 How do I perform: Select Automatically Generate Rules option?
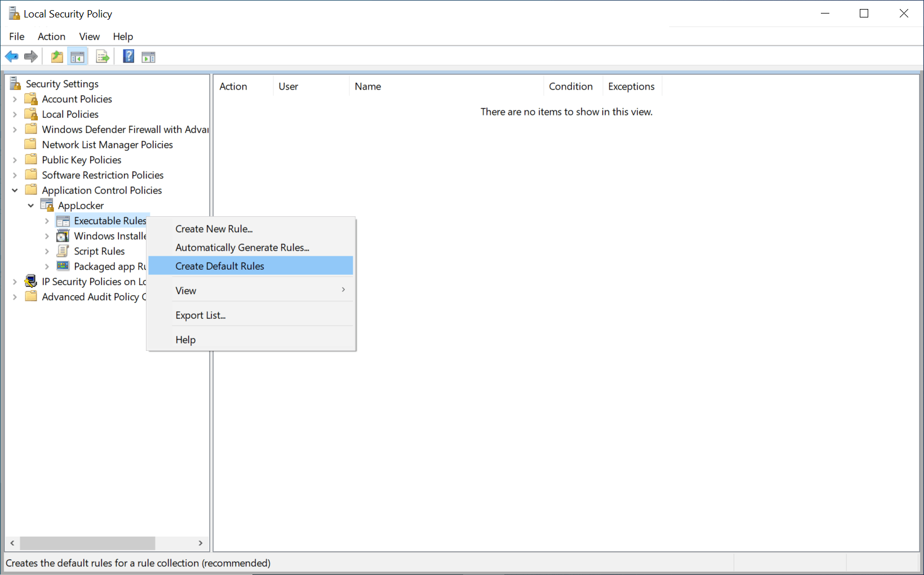point(242,247)
